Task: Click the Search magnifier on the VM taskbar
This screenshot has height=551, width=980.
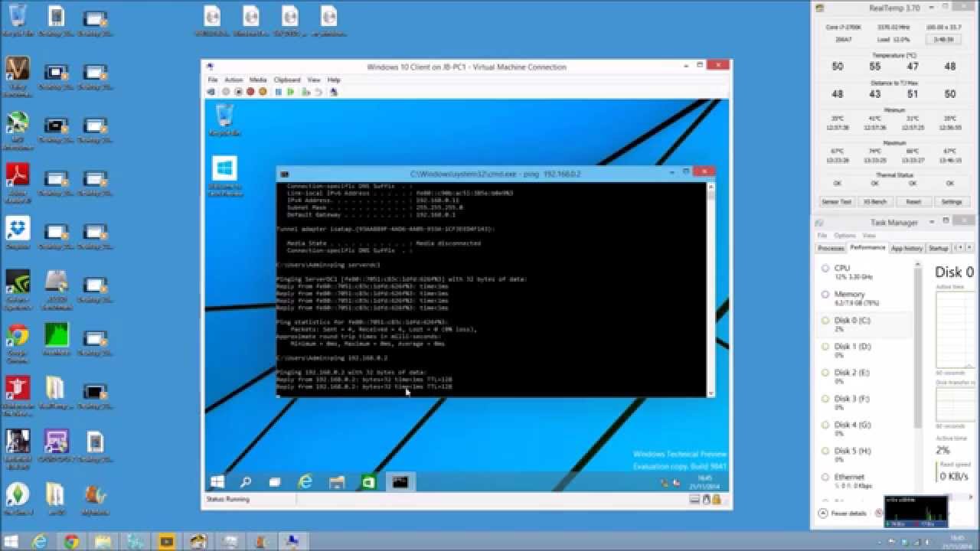Action: click(246, 482)
